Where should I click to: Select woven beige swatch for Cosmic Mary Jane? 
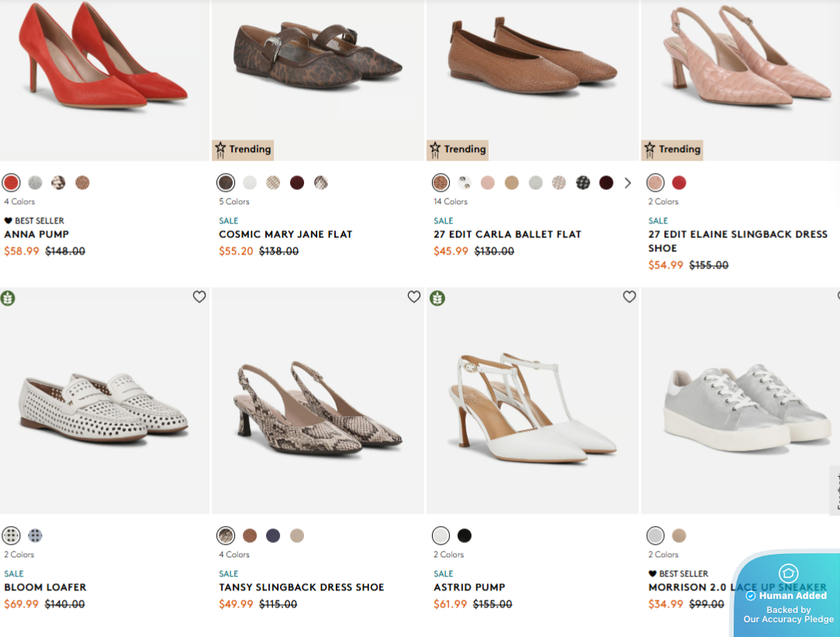(x=273, y=182)
